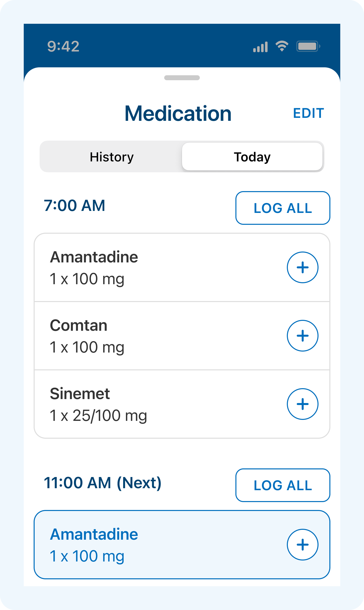Tap the battery indicator icon
Screen dimensions: 364x610
pos(308,46)
